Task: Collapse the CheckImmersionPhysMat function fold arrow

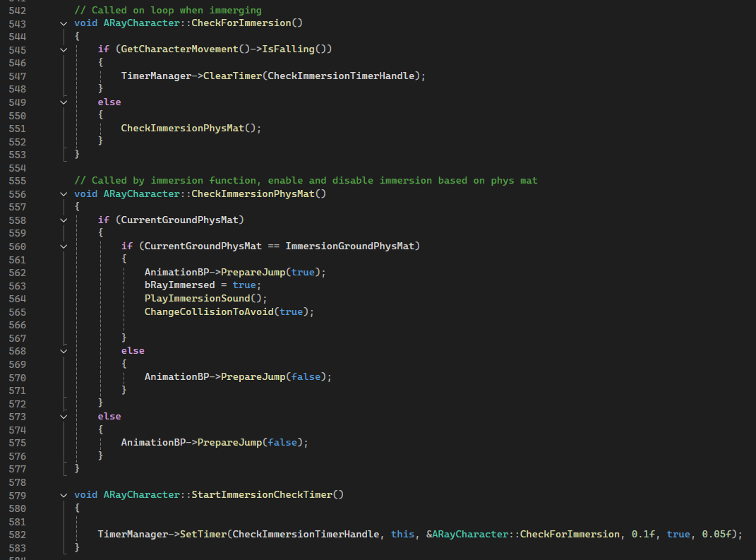Action: 64,194
